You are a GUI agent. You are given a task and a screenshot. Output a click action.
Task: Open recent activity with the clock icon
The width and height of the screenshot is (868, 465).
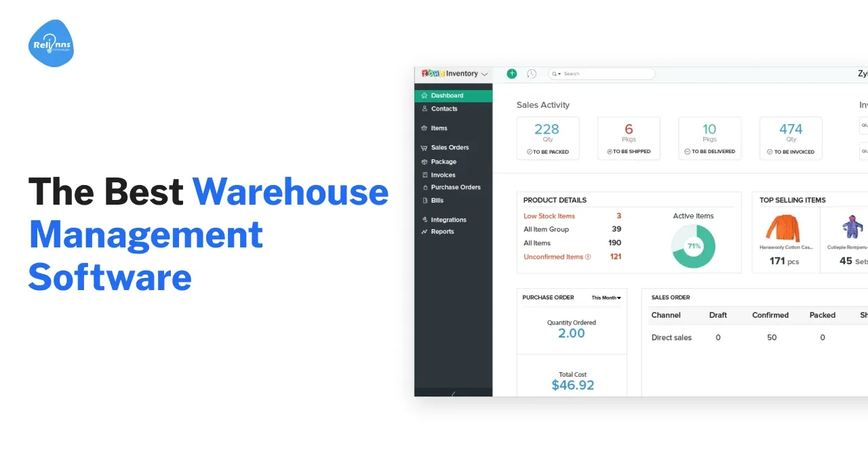532,74
